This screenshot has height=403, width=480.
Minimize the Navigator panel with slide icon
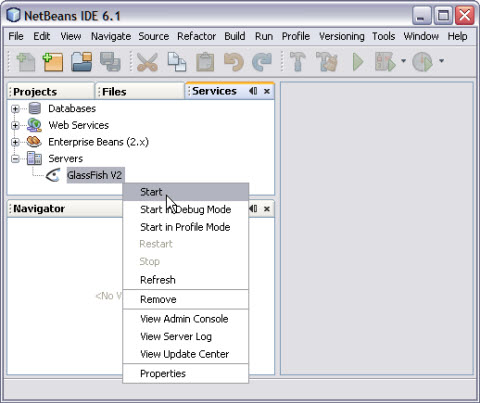[x=253, y=209]
